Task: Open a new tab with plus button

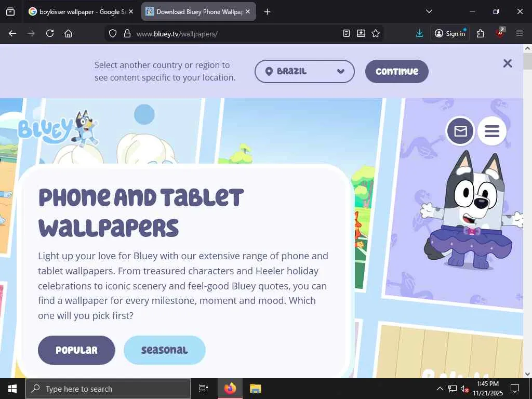Action: (x=268, y=12)
